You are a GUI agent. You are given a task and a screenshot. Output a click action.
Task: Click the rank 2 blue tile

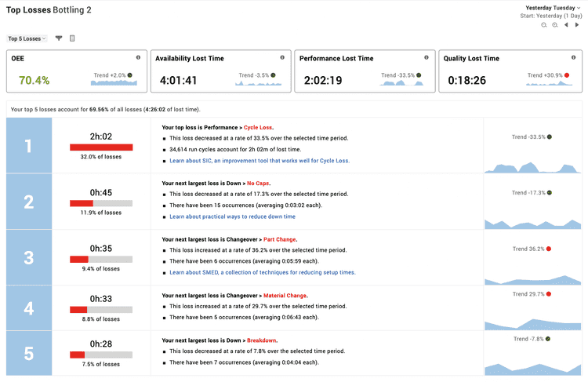pos(29,202)
